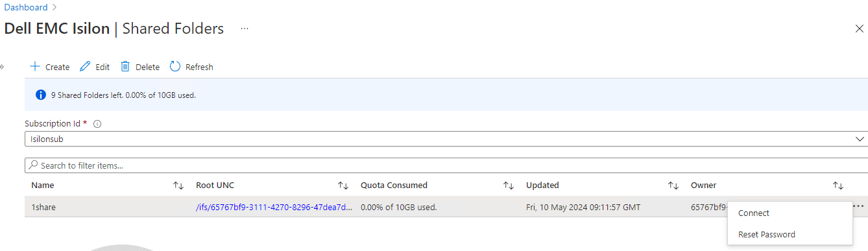This screenshot has width=868, height=251.
Task: Click the Edit pencil button
Action: tap(95, 67)
